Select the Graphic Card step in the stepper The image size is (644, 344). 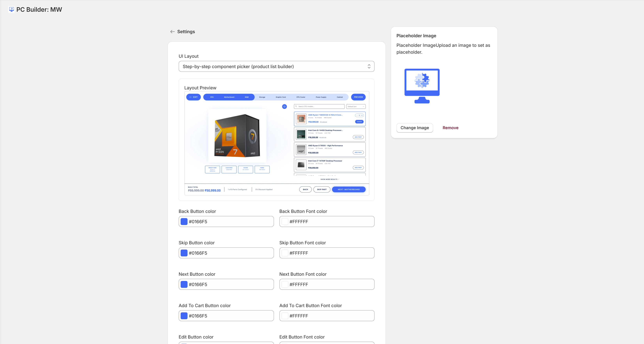281,97
